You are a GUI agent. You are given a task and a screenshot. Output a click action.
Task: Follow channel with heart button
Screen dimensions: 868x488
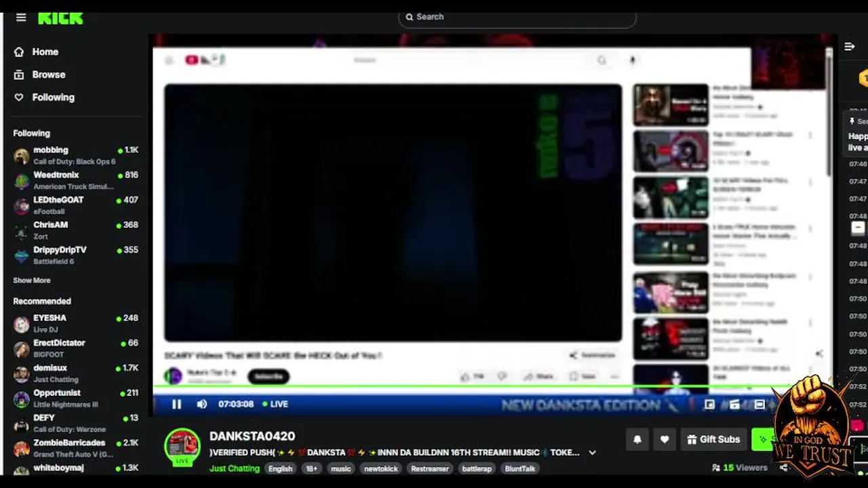[x=665, y=440]
